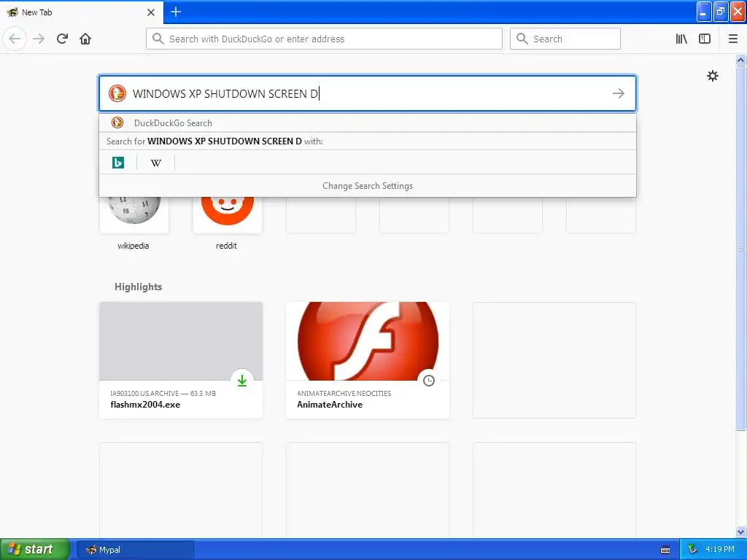Open the hamburger application menu
The image size is (747, 560).
(732, 39)
